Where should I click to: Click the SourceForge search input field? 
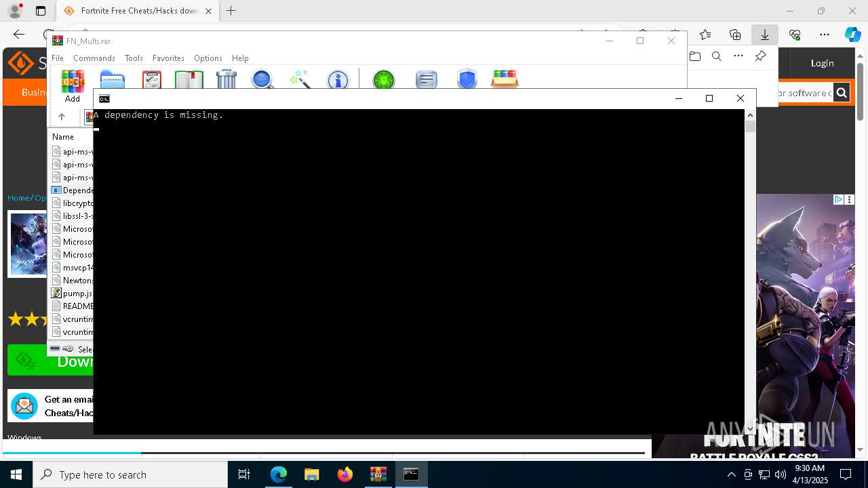804,93
